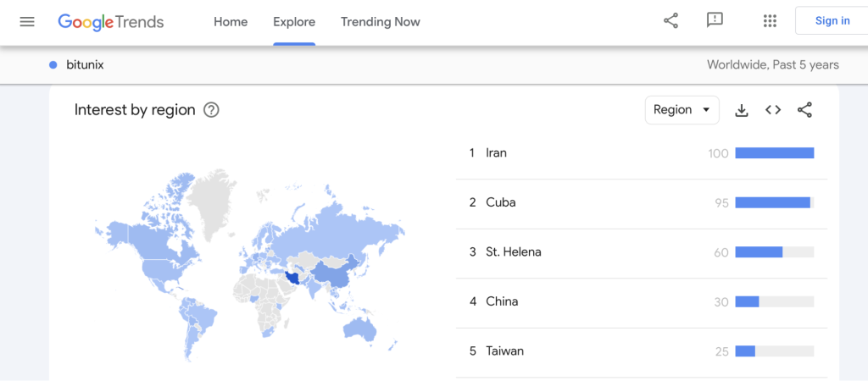This screenshot has width=868, height=381.
Task: Open the Taiwan region entry
Action: point(504,351)
